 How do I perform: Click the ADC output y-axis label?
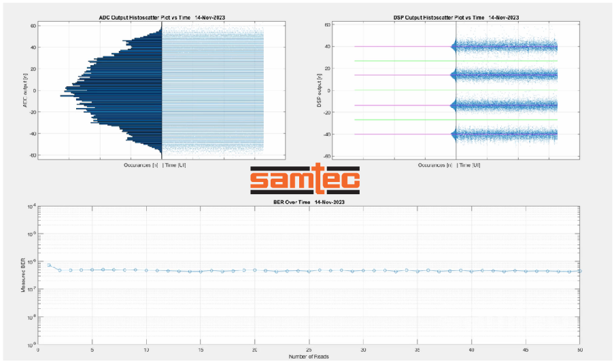click(24, 90)
